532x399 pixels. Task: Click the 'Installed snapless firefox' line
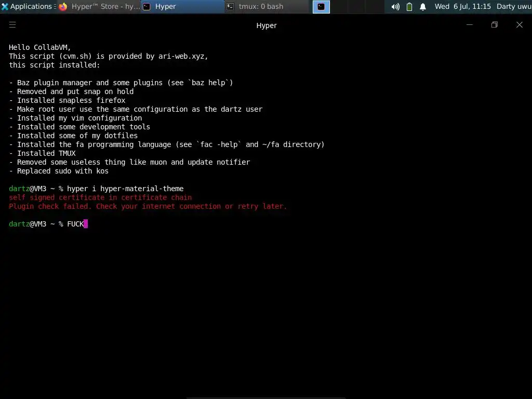pos(67,100)
